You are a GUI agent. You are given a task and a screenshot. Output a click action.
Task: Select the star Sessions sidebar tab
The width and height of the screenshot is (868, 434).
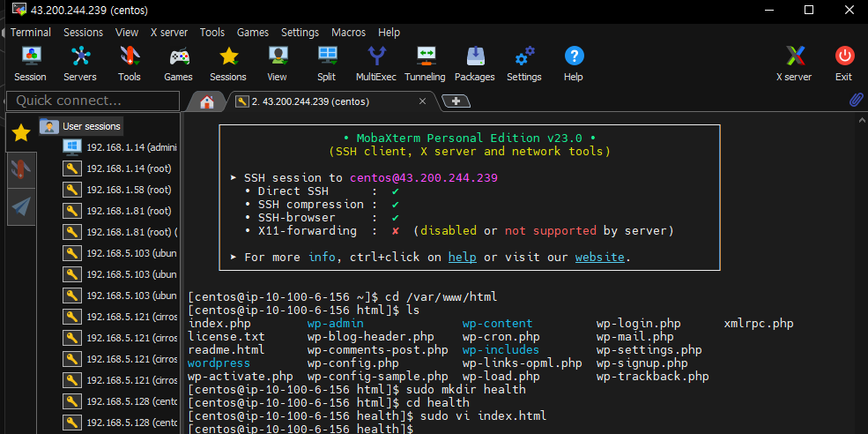pos(21,133)
